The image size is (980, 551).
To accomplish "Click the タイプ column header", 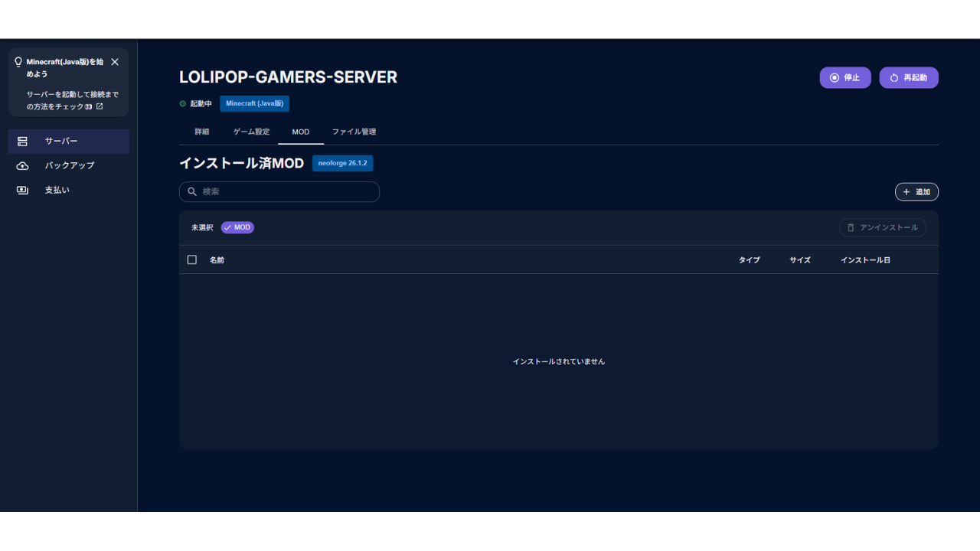I will [749, 260].
